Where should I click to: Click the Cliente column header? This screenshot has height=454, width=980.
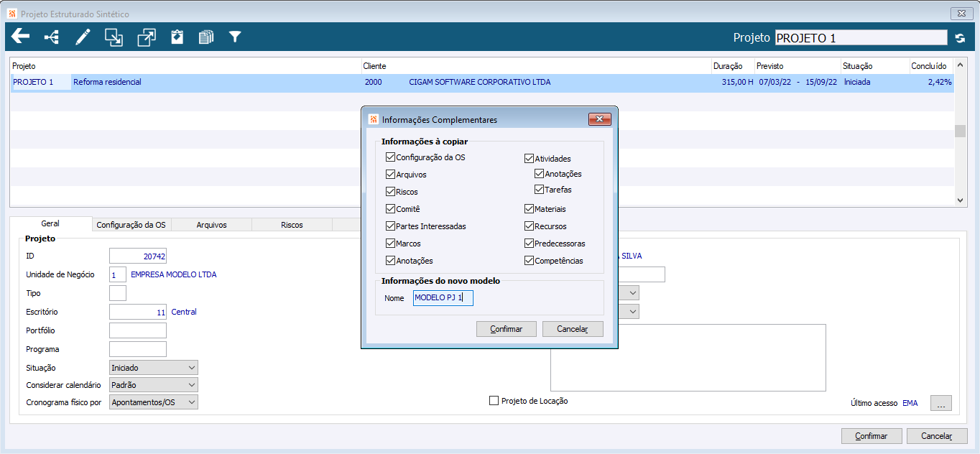click(536, 66)
